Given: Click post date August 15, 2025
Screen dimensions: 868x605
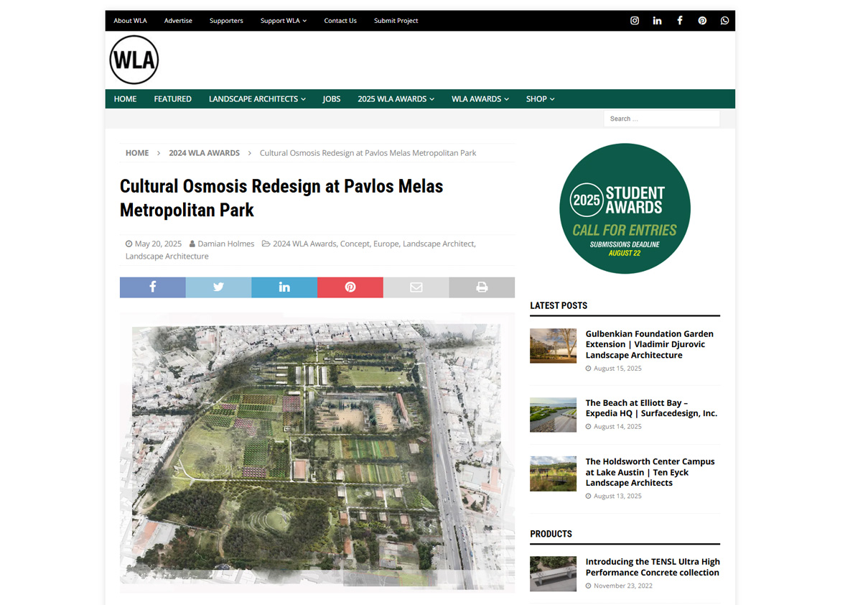Looking at the screenshot, I should coord(617,368).
